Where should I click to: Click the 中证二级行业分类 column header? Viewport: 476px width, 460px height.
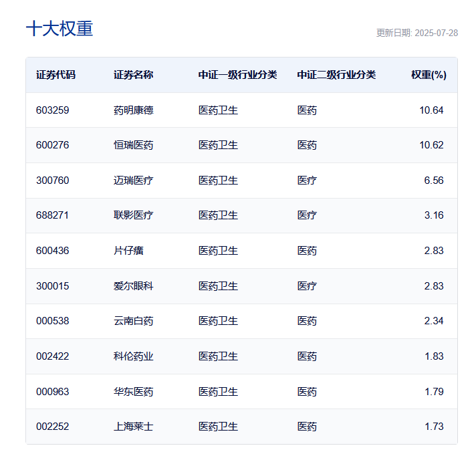coord(336,75)
